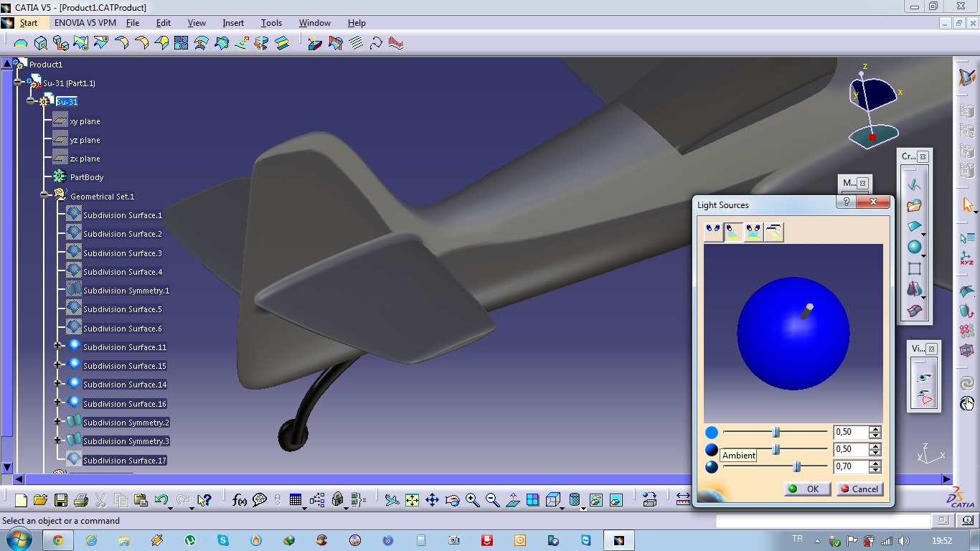Click the Paste clipboard icon
980x551 pixels.
(x=141, y=500)
